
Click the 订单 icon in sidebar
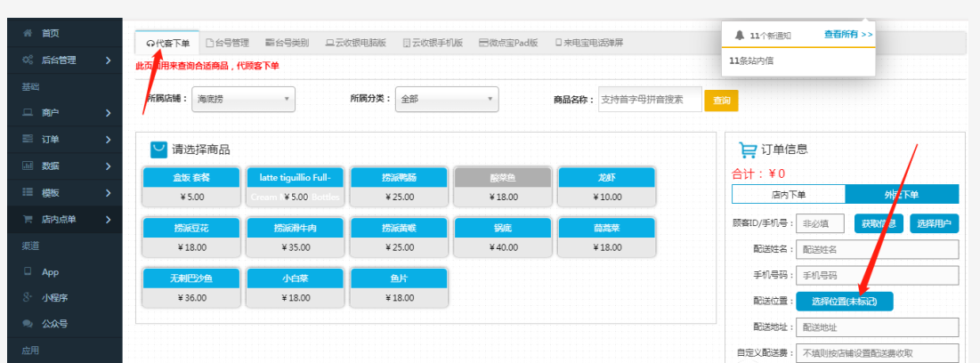point(27,140)
